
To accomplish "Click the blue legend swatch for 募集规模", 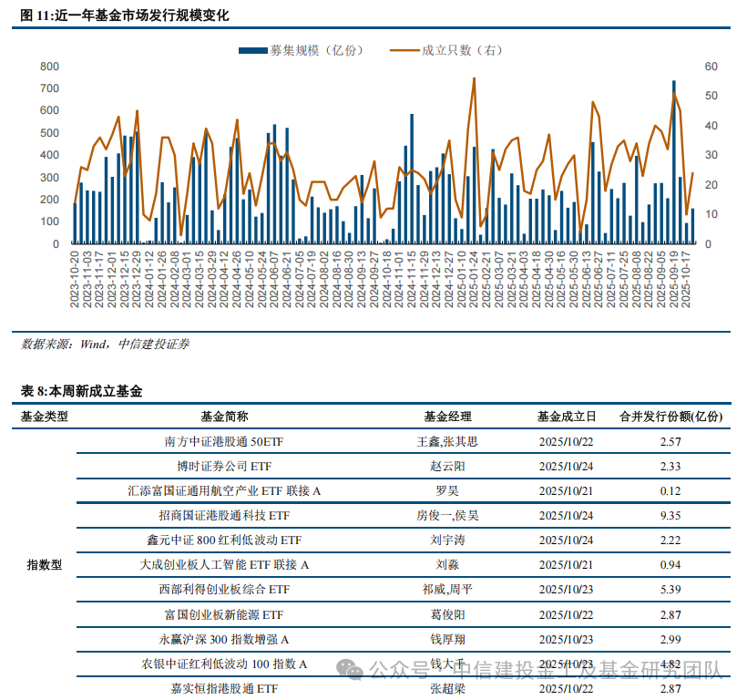I will click(253, 50).
